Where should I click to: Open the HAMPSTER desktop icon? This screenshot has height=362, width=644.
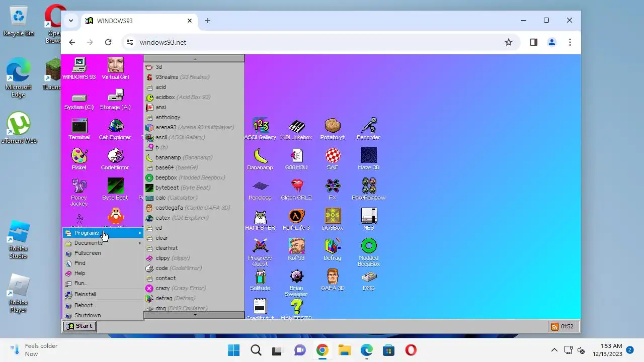pos(260,220)
